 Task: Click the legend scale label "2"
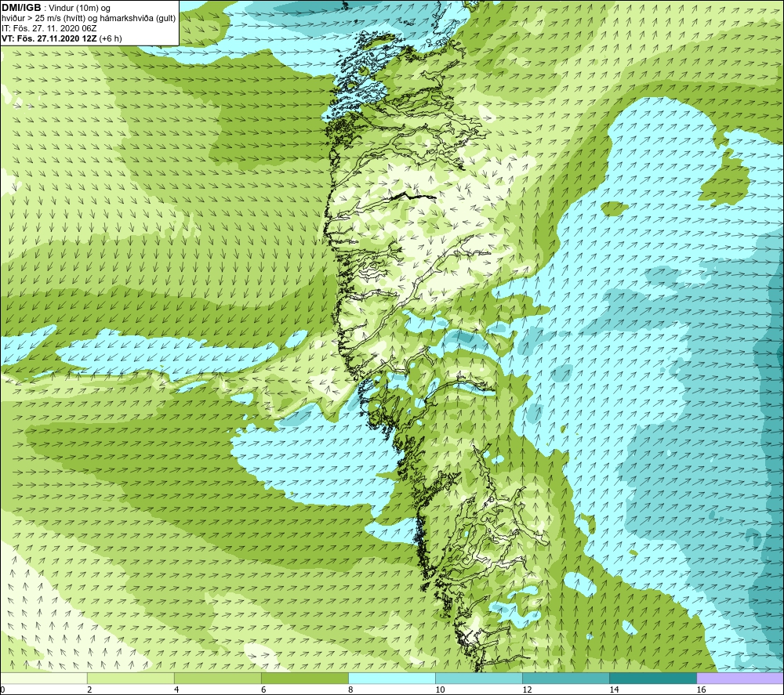click(89, 690)
